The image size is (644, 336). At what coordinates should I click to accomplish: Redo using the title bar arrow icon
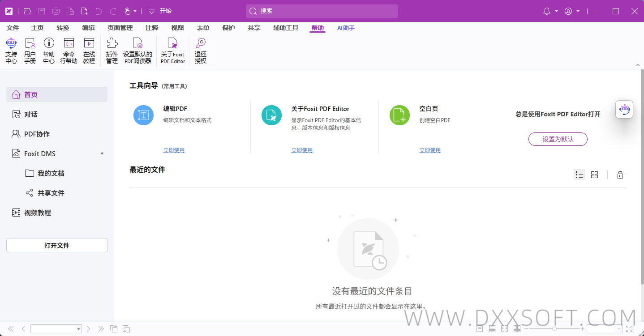(x=113, y=11)
